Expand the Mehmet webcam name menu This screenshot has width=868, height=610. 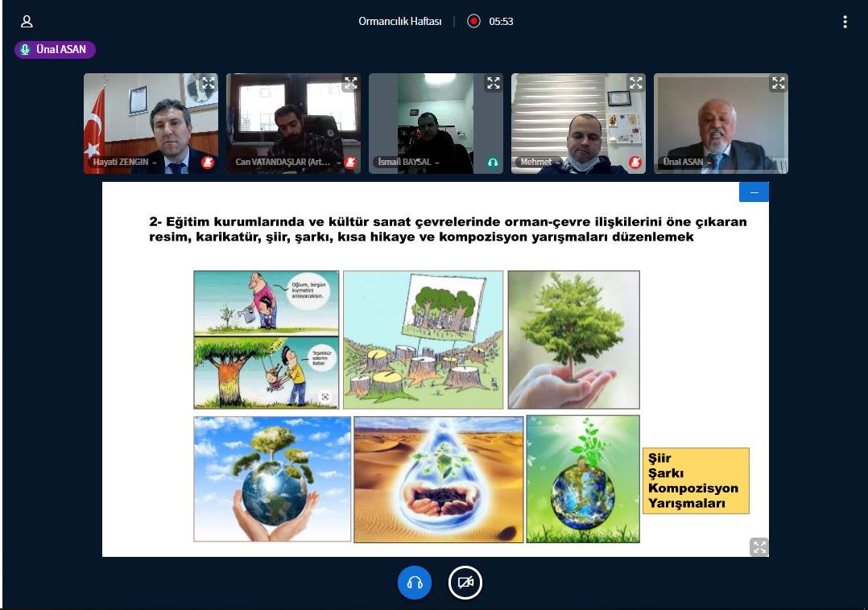click(x=539, y=163)
